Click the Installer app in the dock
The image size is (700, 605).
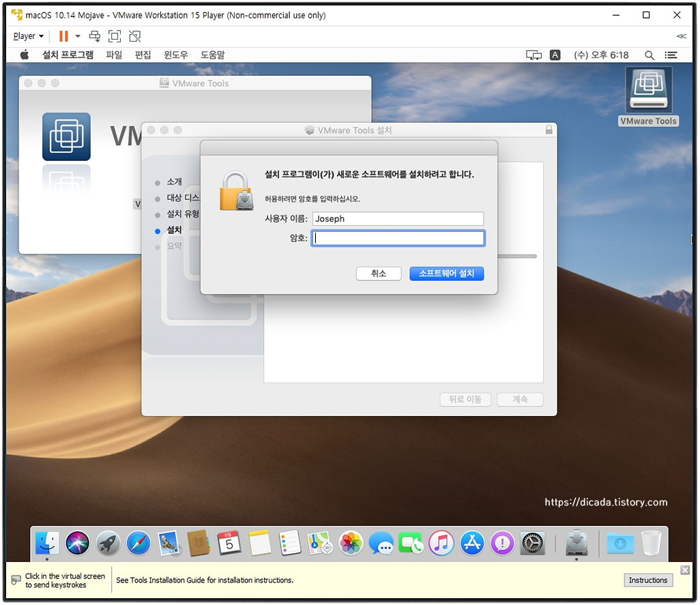(577, 543)
